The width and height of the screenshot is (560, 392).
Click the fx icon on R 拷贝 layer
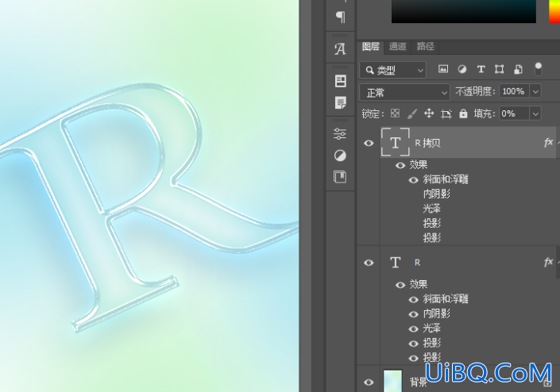click(x=548, y=143)
